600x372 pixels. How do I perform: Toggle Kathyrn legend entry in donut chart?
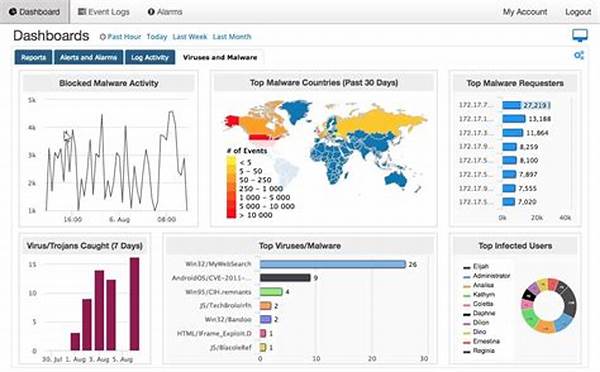479,295
